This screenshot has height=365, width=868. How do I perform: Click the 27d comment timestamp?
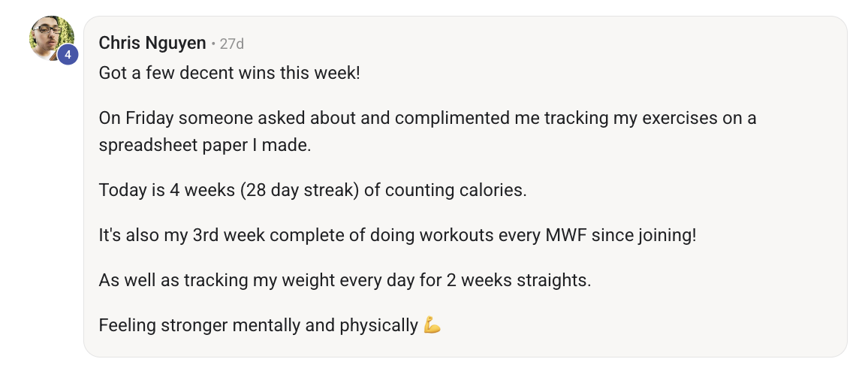pos(231,44)
